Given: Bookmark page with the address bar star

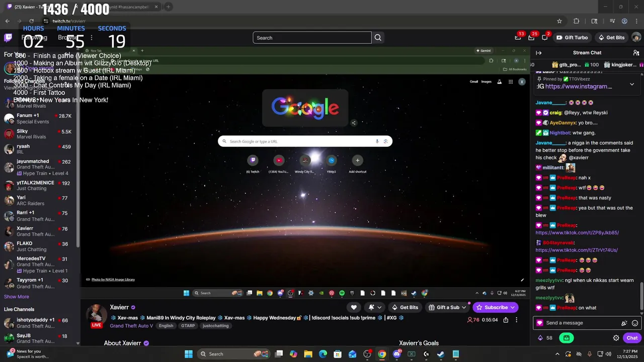Looking at the screenshot, I should pos(559,21).
